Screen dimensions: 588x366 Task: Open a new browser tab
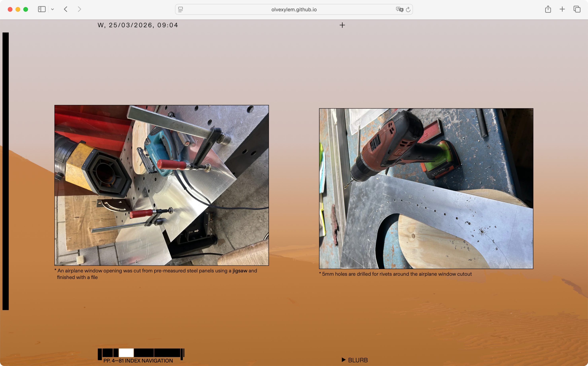[562, 9]
